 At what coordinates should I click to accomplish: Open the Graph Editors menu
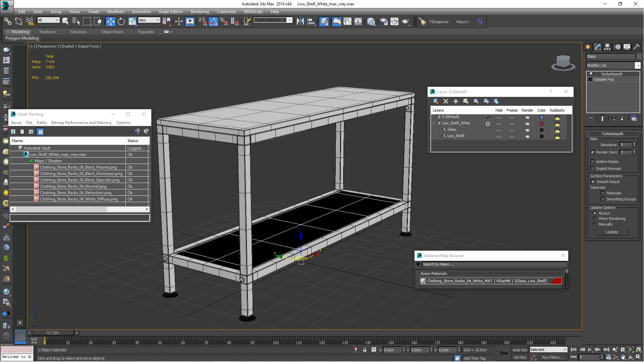(x=171, y=11)
